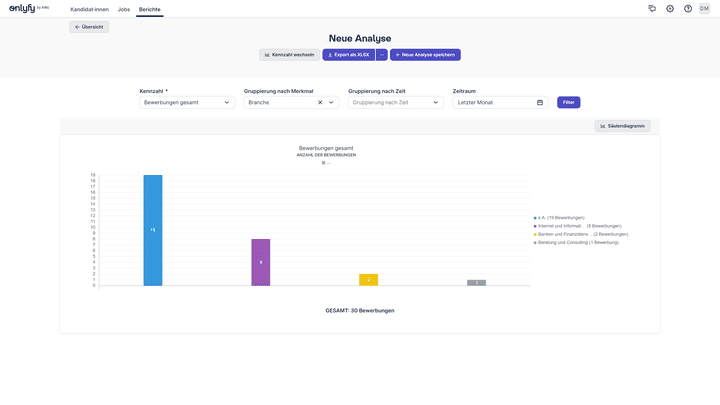Image resolution: width=720 pixels, height=405 pixels.
Task: Click the blue k.A. bar in chart
Action: tap(153, 230)
